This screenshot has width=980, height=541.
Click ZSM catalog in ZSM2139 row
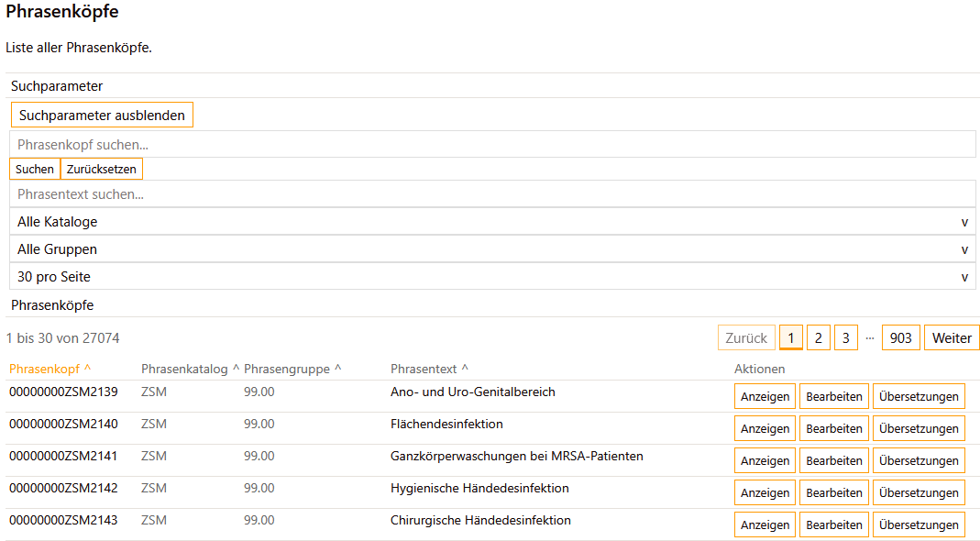154,392
